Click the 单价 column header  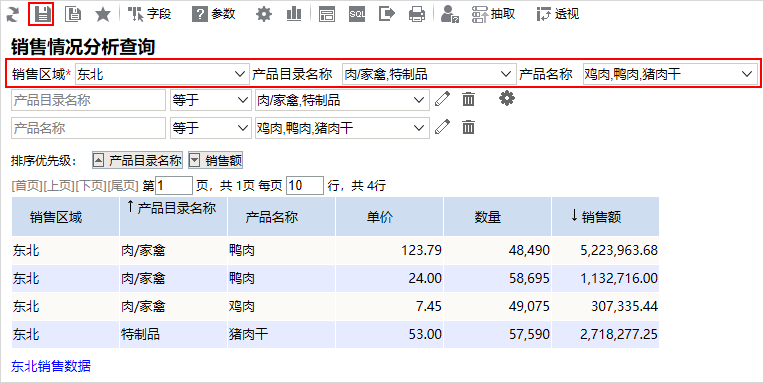click(x=390, y=217)
